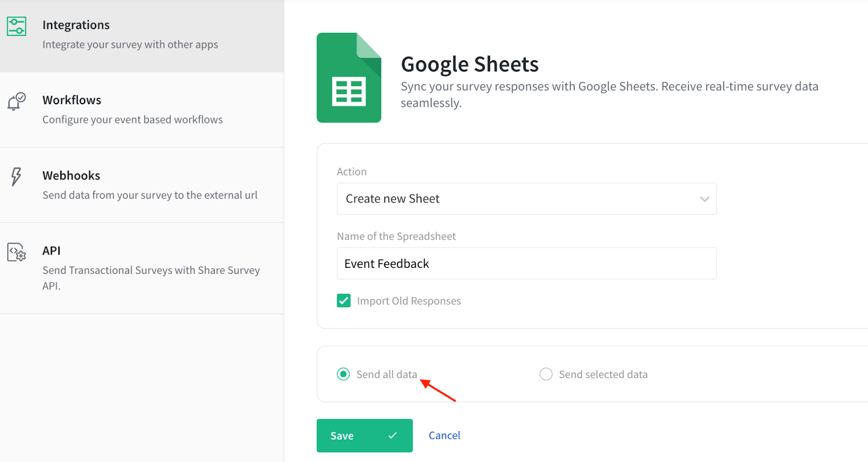868x462 pixels.
Task: Click the Workflows bell icon
Action: [16, 101]
